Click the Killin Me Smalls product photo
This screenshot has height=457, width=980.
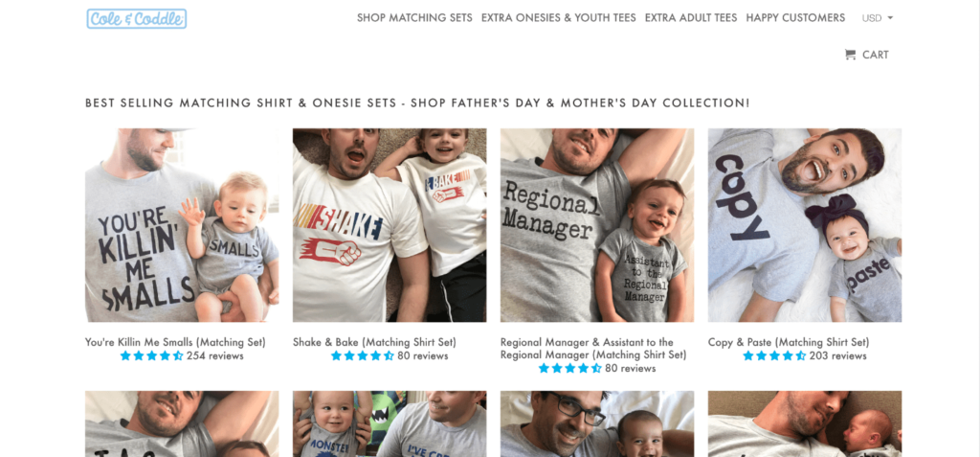coord(182,225)
